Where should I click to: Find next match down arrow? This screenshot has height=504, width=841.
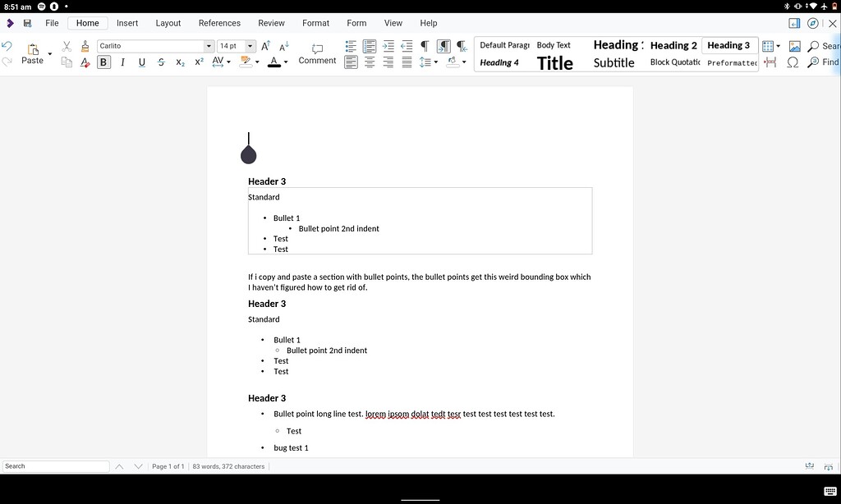(138, 466)
